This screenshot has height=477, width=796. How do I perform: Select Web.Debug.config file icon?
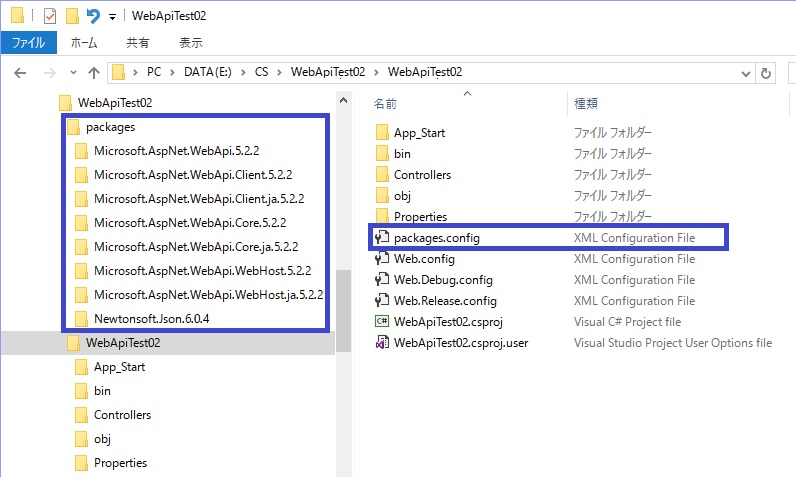382,280
